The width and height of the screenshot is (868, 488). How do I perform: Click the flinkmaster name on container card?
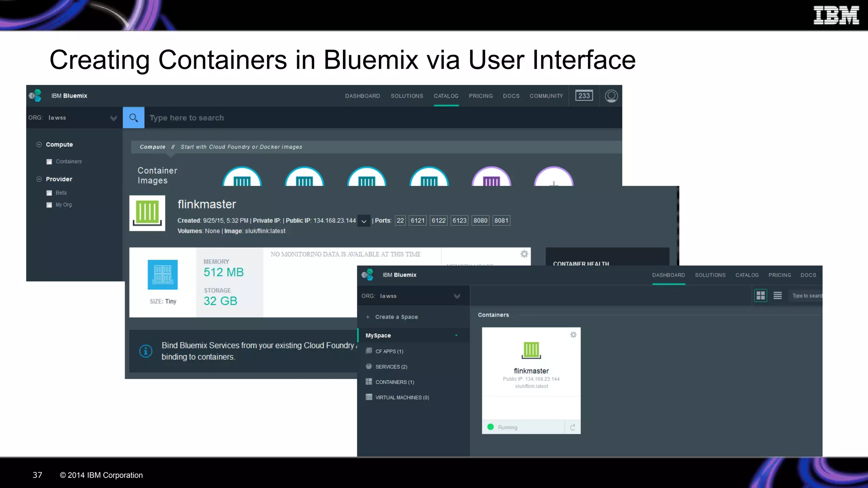(x=531, y=371)
